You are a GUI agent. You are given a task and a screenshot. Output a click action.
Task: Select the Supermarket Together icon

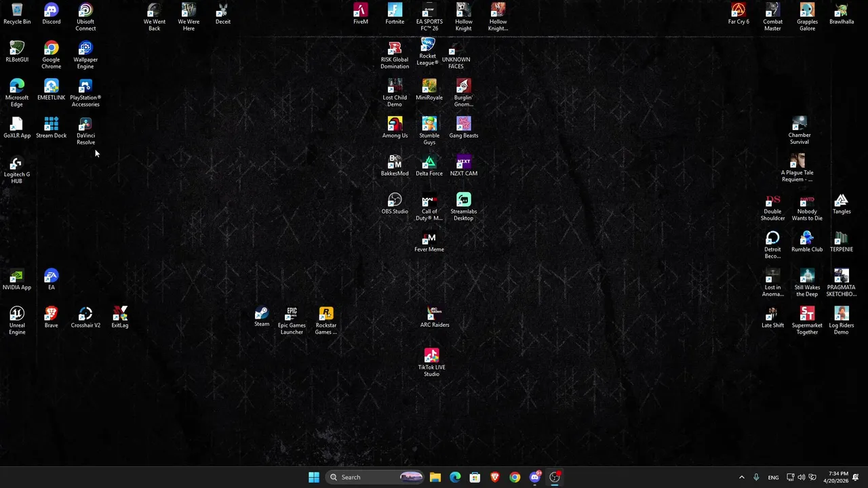807,321
